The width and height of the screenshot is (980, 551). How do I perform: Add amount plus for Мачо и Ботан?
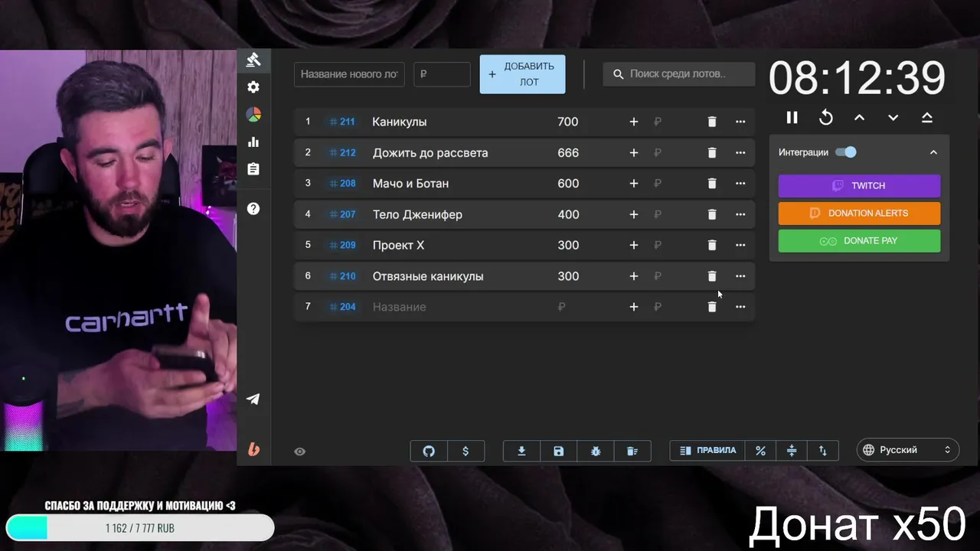click(633, 184)
